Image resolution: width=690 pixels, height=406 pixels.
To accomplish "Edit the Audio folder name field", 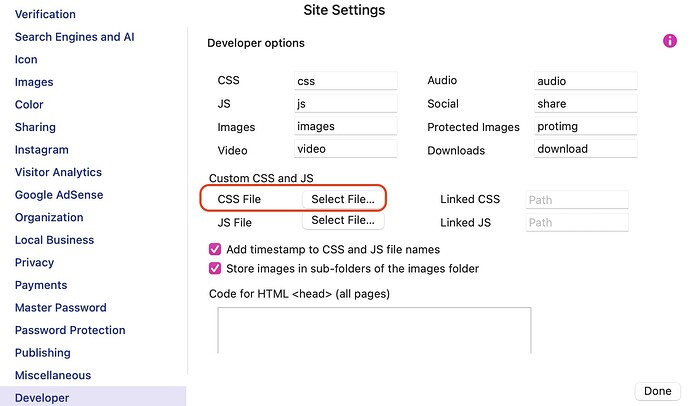I will point(586,80).
